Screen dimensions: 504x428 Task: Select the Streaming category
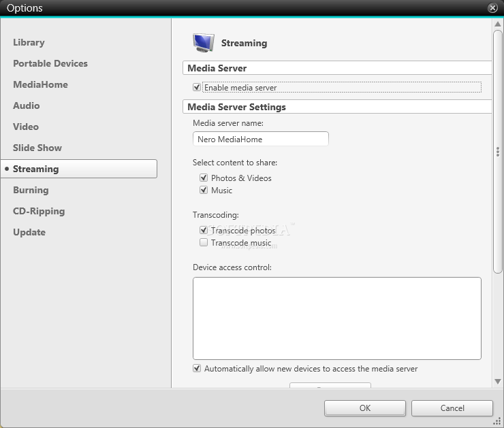click(x=79, y=169)
